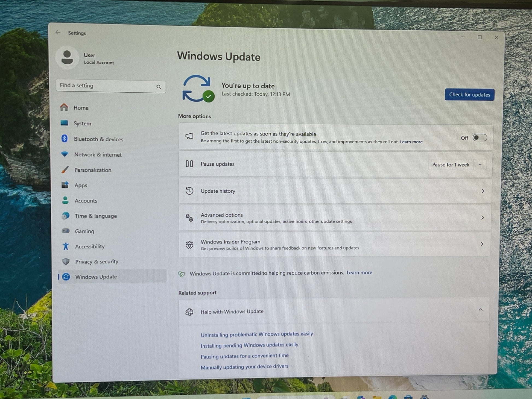Click the Check for updates button
This screenshot has height=399, width=532.
(469, 95)
